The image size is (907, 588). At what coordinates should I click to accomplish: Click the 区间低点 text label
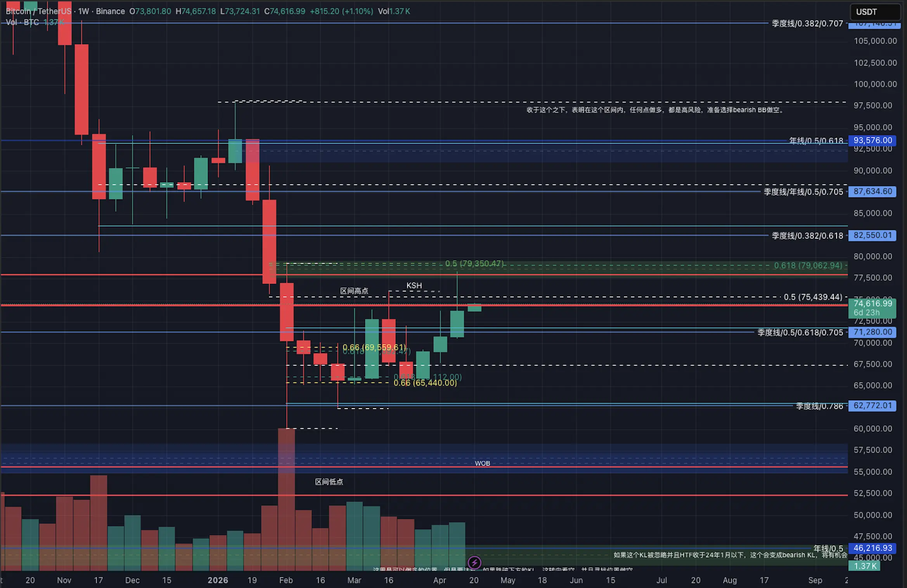click(x=329, y=482)
